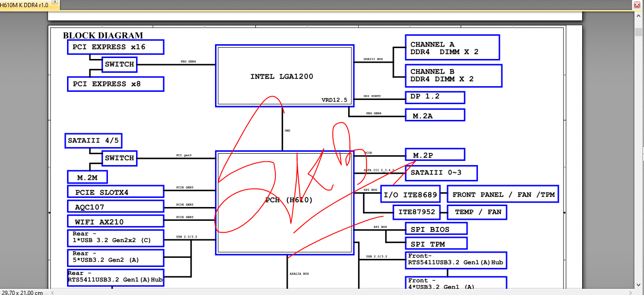This screenshot has width=644, height=295.
Task: Click the DDI PORTC label
Action: coord(373,96)
